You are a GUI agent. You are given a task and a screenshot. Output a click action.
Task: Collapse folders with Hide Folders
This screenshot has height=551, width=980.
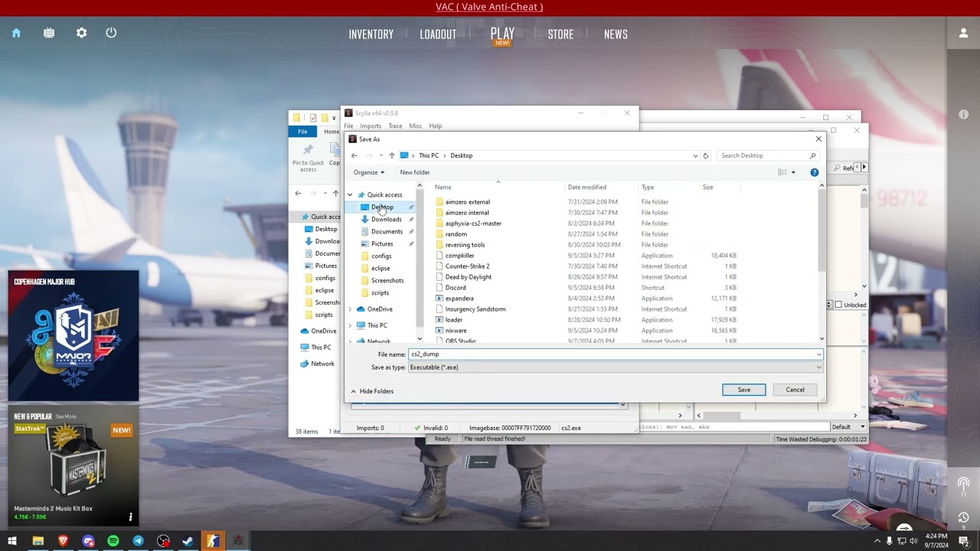pos(372,391)
